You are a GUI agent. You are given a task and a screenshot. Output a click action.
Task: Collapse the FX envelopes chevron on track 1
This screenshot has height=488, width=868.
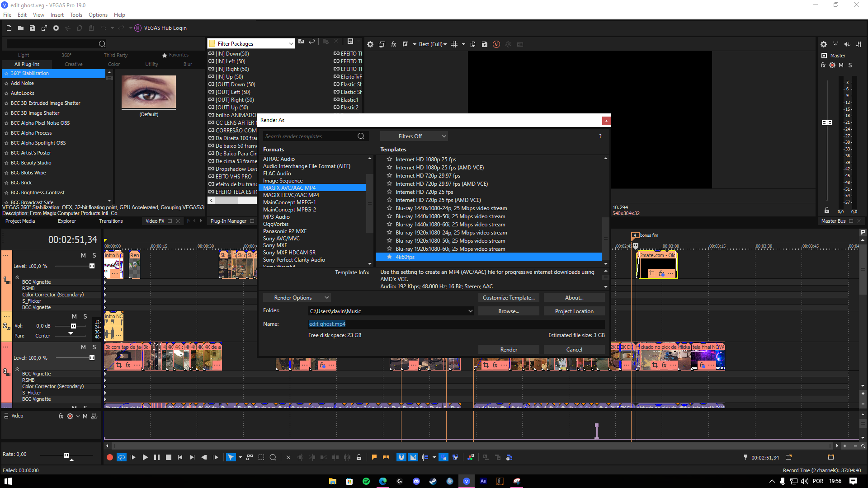pyautogui.click(x=17, y=277)
